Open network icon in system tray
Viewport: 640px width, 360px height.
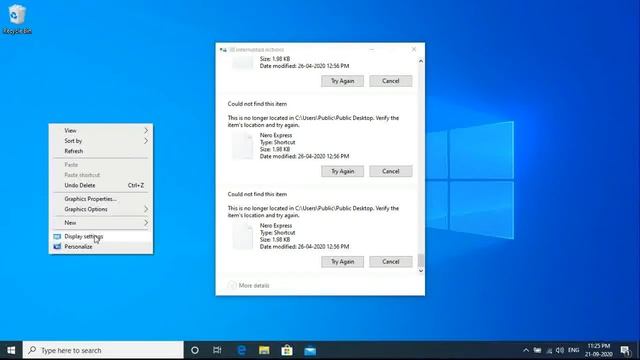549,351
